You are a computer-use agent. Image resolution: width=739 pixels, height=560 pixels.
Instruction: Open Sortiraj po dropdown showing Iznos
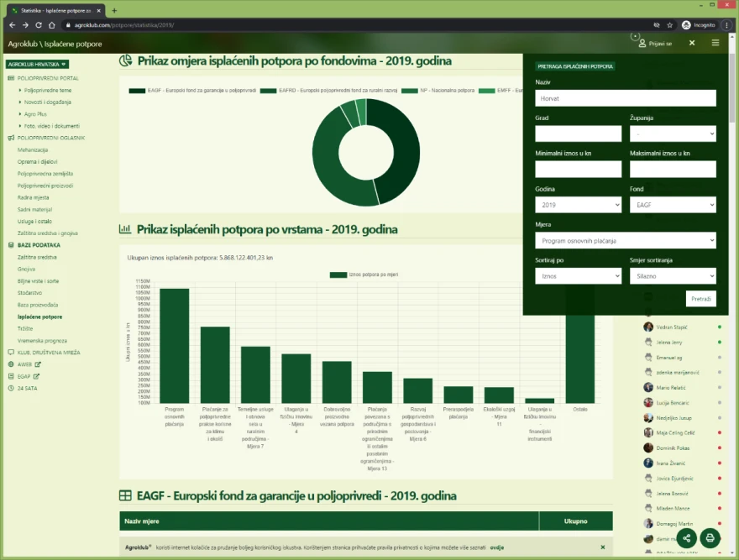(x=578, y=276)
